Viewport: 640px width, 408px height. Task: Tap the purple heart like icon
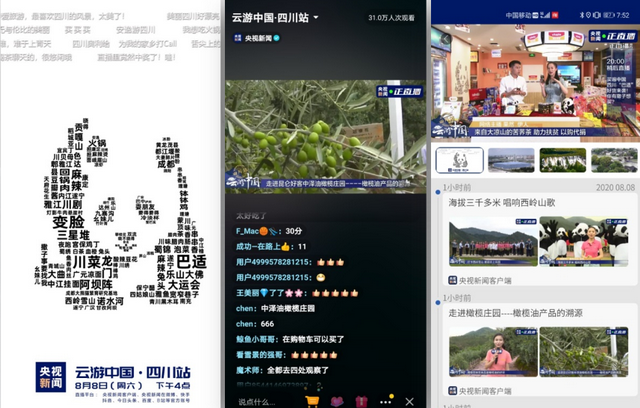coord(337,401)
